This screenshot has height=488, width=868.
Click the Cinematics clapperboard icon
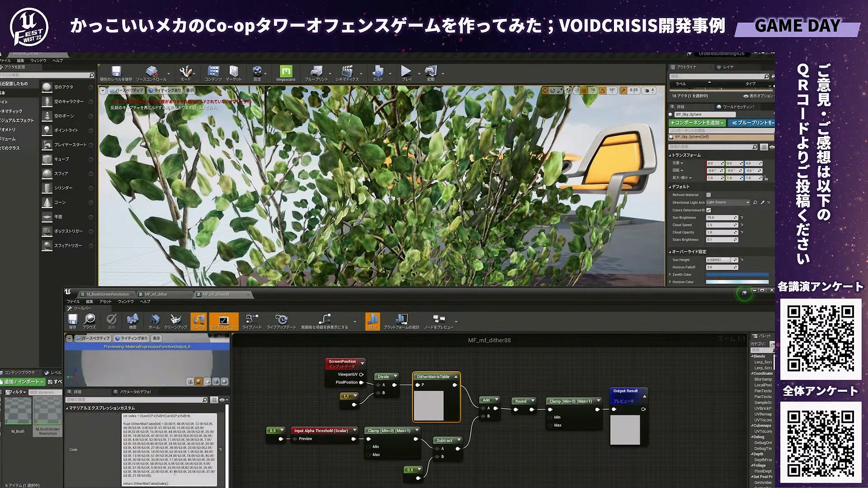coord(347,72)
